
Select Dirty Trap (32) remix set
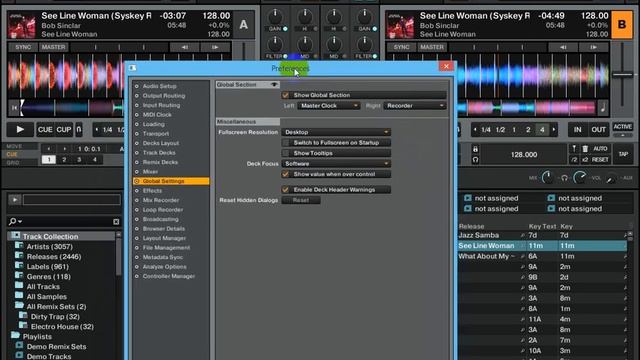point(55,317)
